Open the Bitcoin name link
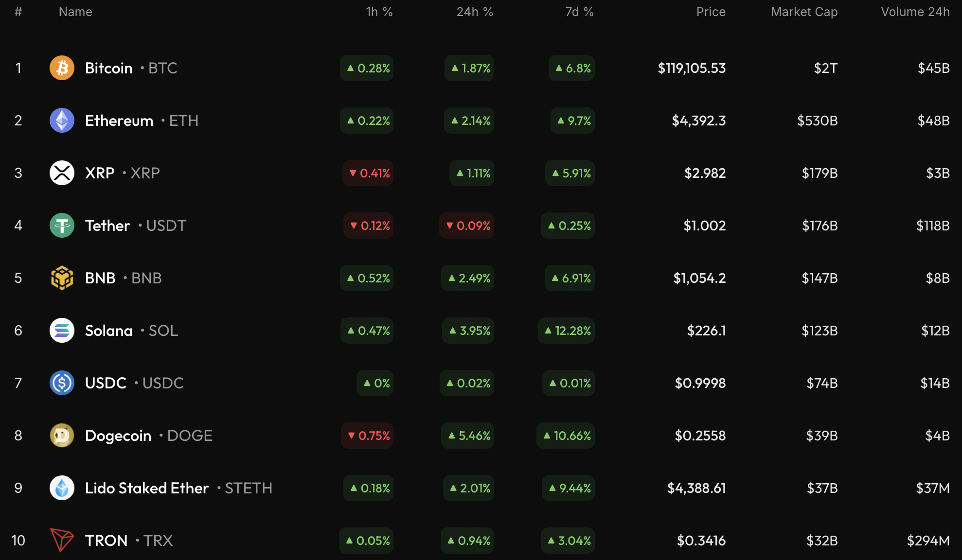Viewport: 962px width, 560px height. (x=109, y=68)
